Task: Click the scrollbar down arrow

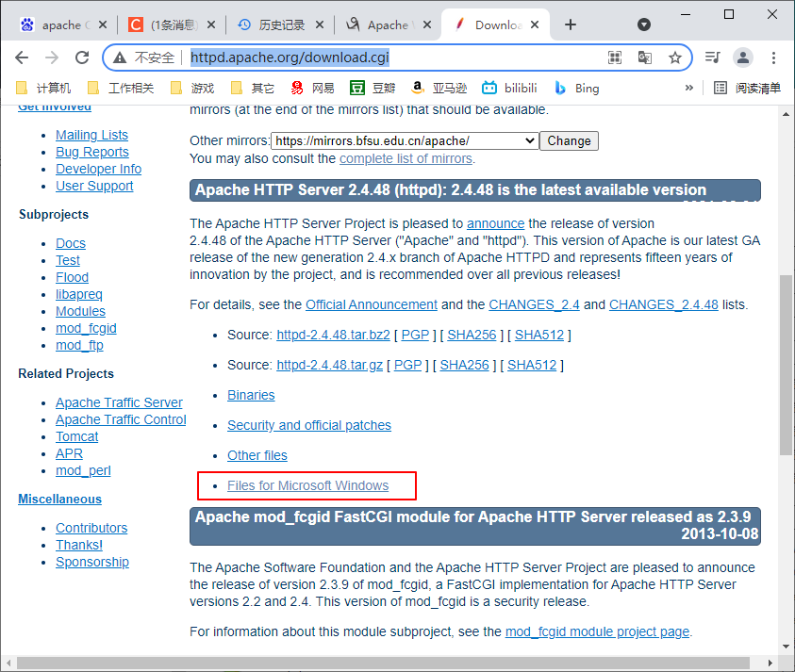Action: (786, 648)
